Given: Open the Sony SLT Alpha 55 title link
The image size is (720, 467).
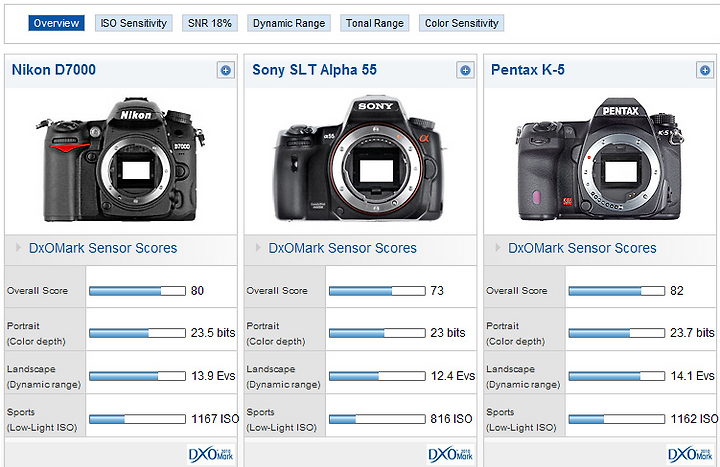Looking at the screenshot, I should coord(315,70).
